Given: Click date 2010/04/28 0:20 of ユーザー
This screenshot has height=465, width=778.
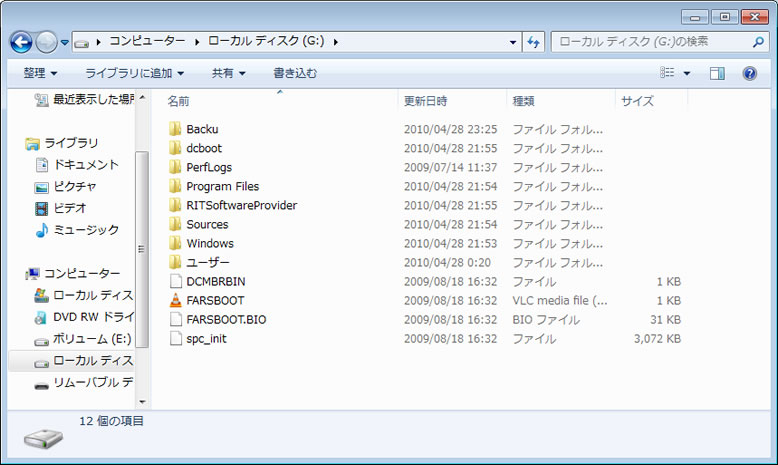Looking at the screenshot, I should click(x=447, y=262).
